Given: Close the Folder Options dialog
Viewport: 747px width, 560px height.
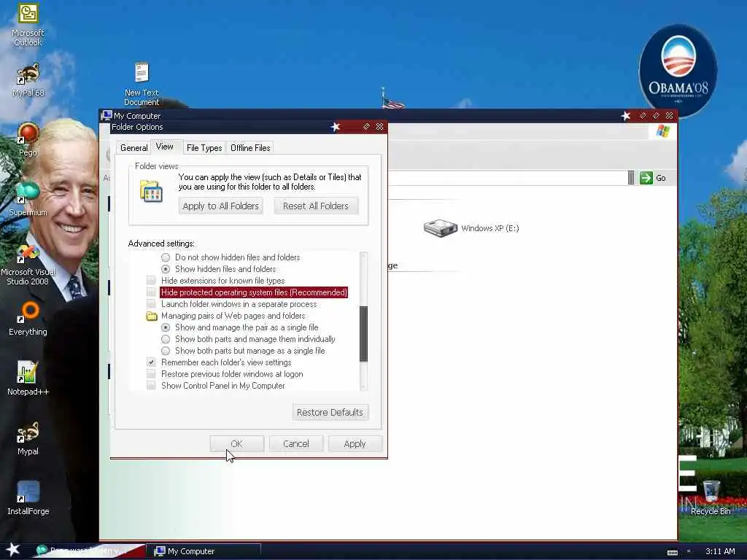Looking at the screenshot, I should coord(379,127).
